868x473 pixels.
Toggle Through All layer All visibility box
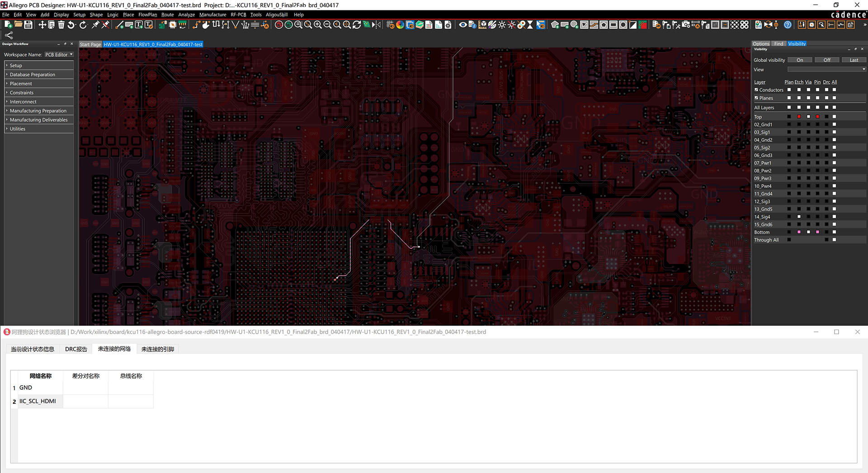click(834, 240)
